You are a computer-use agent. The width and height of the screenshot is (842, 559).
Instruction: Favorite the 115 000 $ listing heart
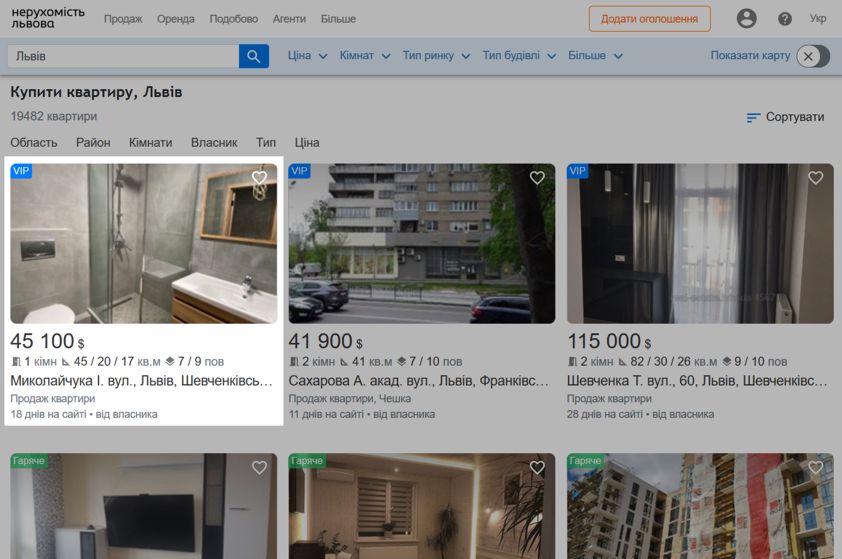click(815, 177)
